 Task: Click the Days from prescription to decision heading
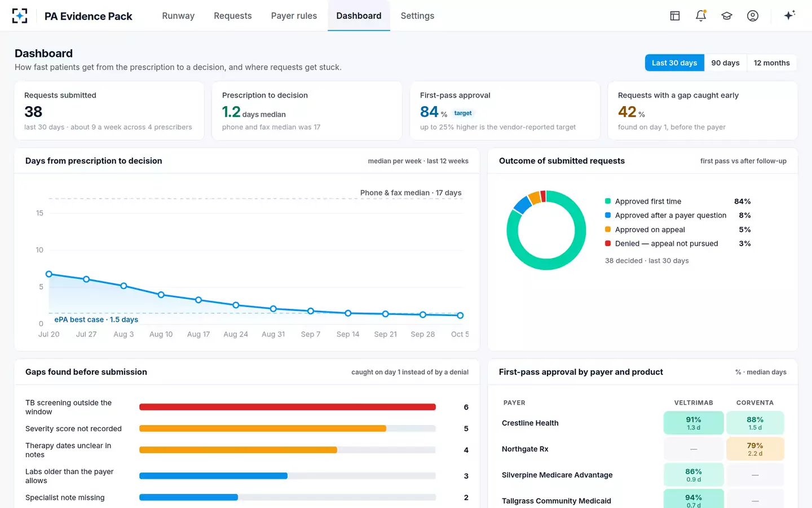(x=94, y=161)
